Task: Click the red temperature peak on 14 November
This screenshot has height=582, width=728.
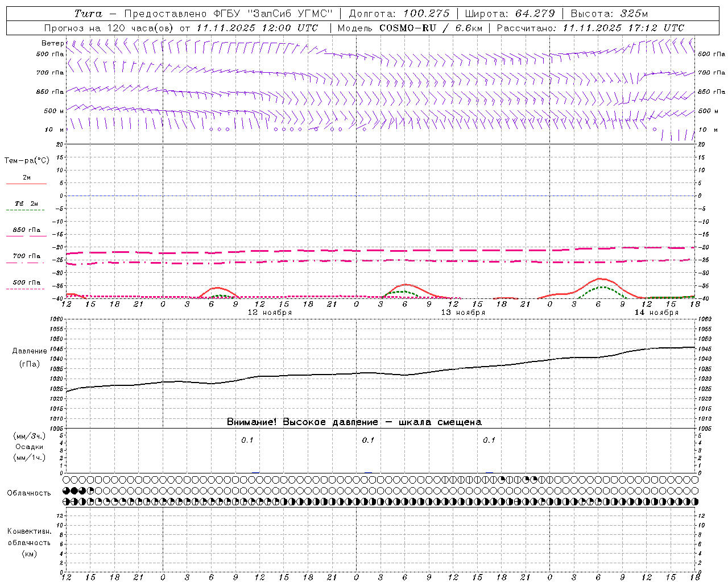Action: pos(601,278)
